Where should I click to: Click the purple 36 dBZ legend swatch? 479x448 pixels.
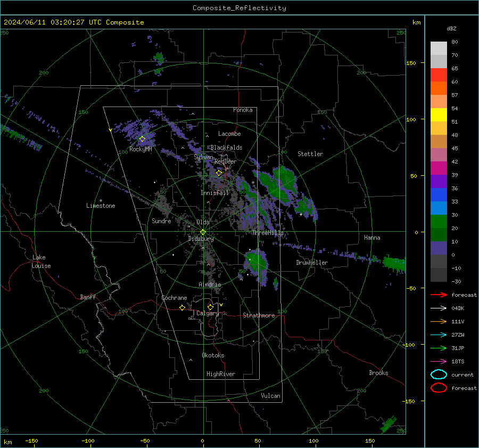439,182
